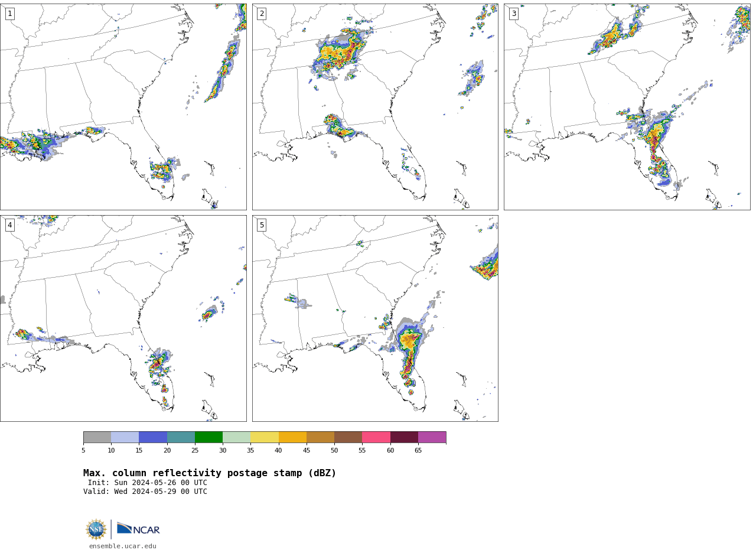Click the number 2 panel label
Viewport: 756px width, 553px height.
click(x=262, y=14)
